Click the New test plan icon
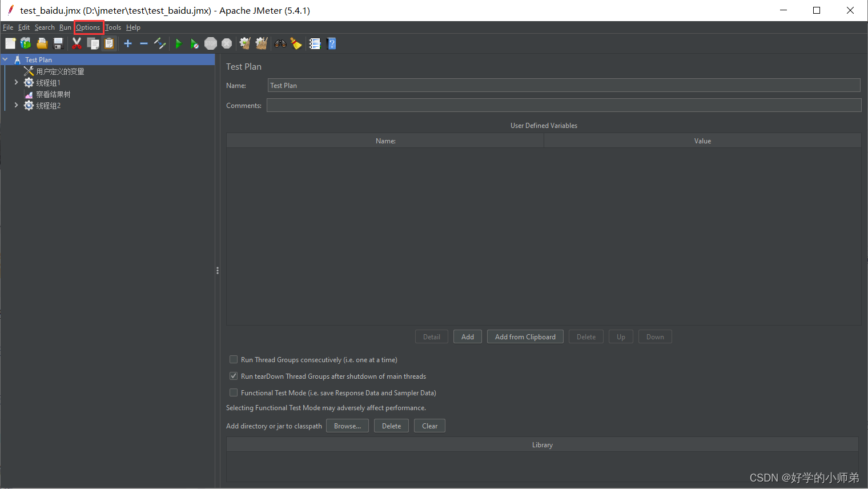 point(10,43)
